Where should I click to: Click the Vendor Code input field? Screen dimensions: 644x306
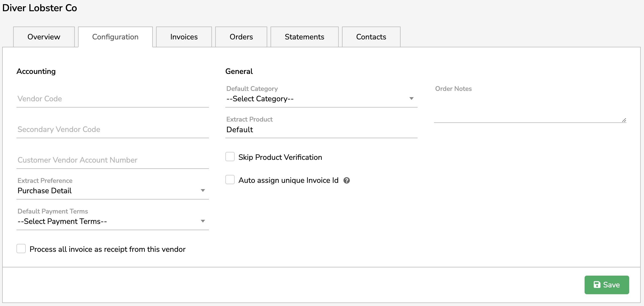(x=112, y=99)
